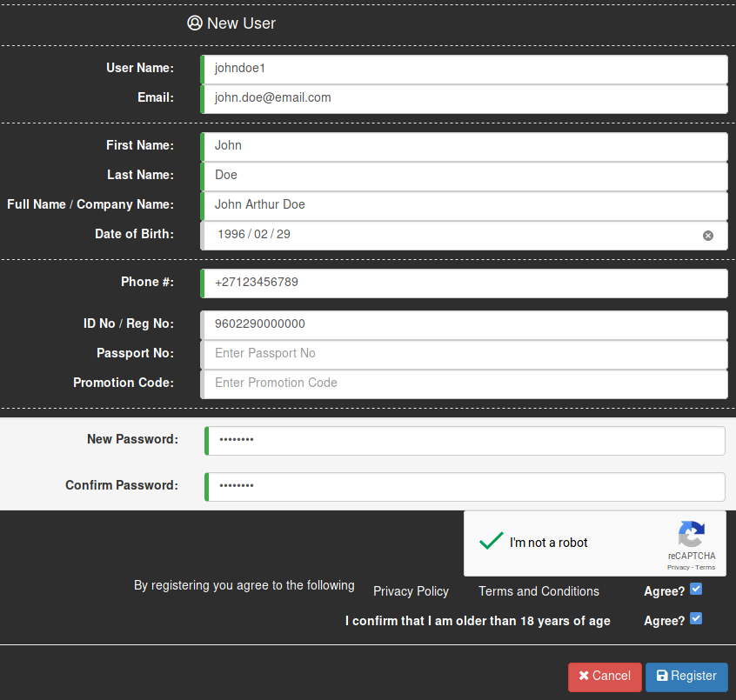736x700 pixels.
Task: Toggle the I'm not a robot checkmark
Action: [492, 542]
